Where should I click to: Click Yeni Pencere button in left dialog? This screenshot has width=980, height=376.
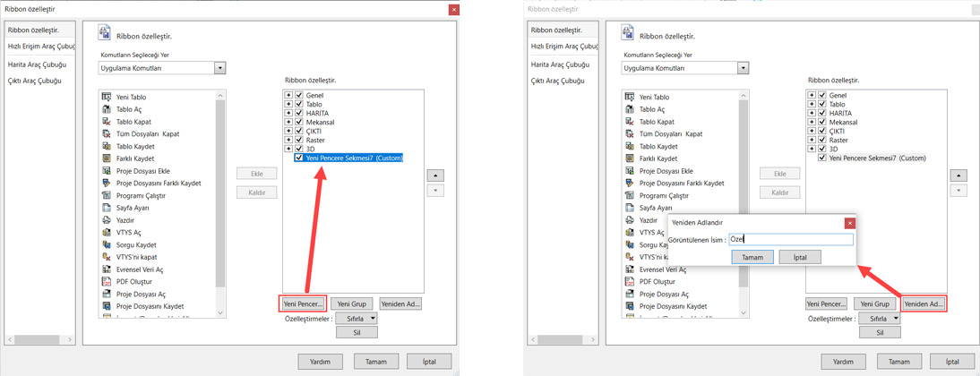tap(303, 303)
